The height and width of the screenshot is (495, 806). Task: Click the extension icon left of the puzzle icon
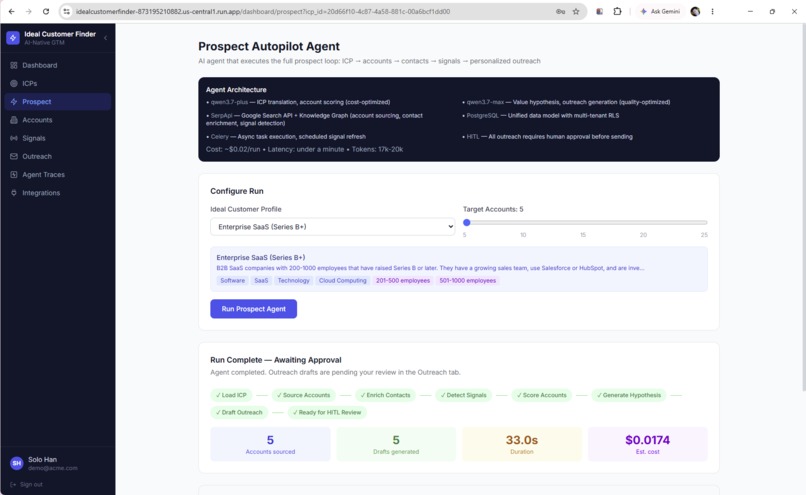point(599,11)
